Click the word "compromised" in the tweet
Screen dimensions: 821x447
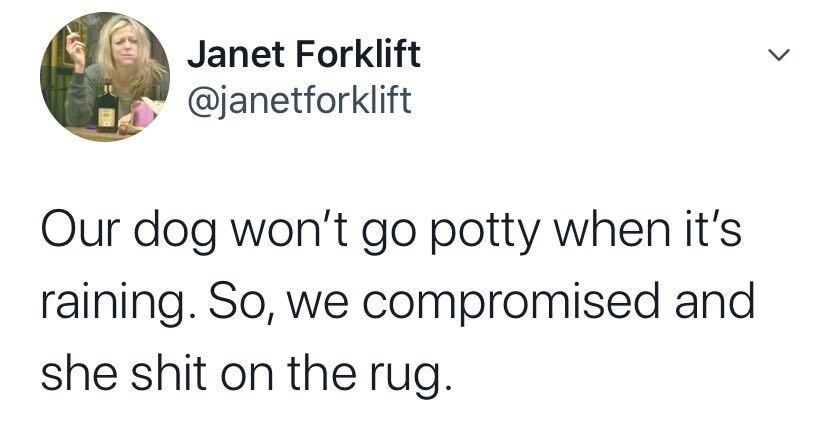(511, 304)
